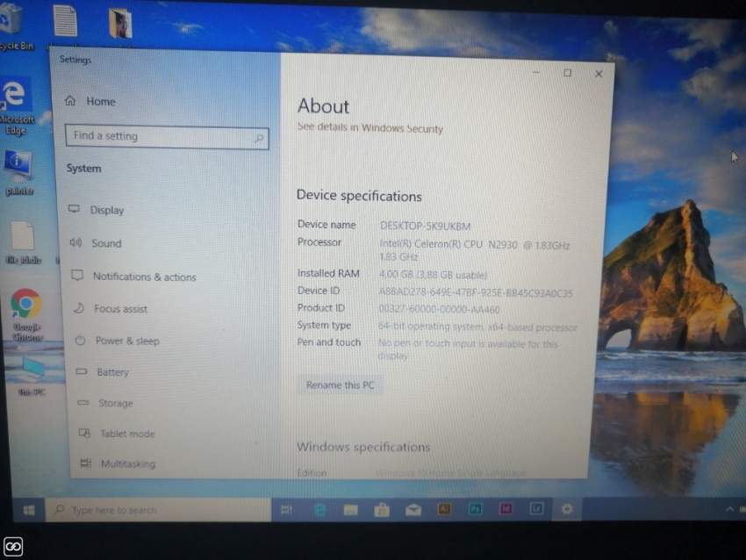Screen dimensions: 746x560
Task: Open Photoshop from the taskbar
Action: [x=477, y=509]
